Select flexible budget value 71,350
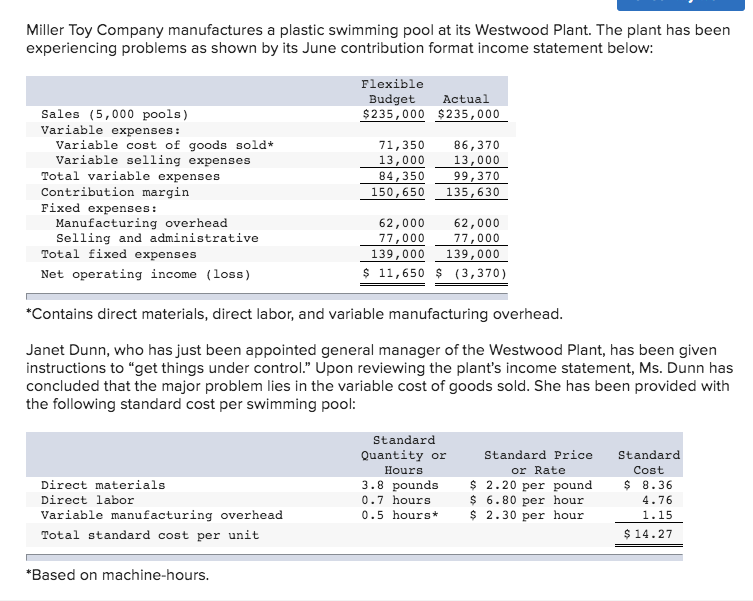Image resolution: width=753 pixels, height=601 pixels. click(401, 145)
